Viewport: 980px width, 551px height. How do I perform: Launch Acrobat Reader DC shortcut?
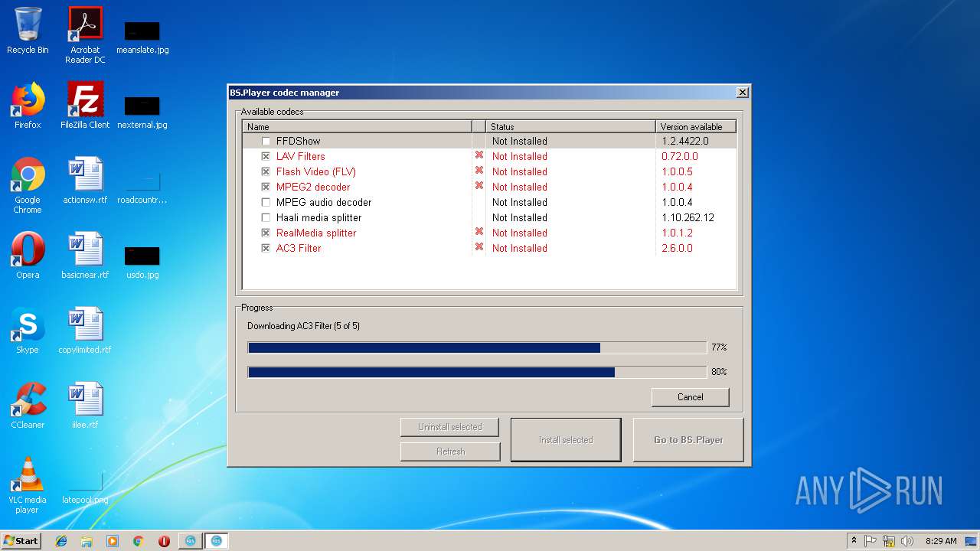click(x=85, y=35)
